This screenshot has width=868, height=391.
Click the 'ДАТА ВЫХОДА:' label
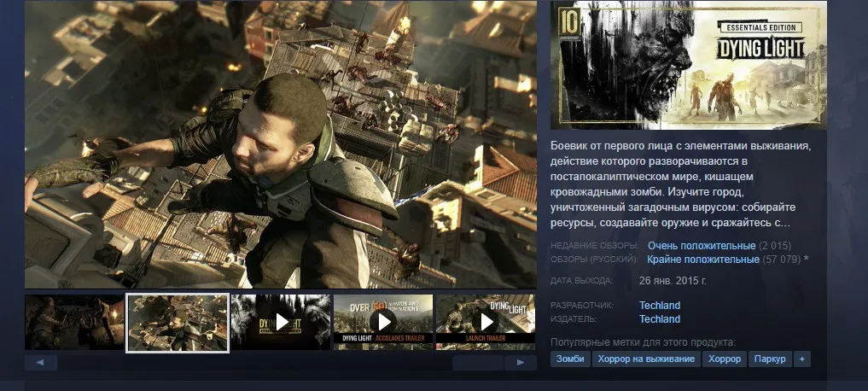coord(582,281)
